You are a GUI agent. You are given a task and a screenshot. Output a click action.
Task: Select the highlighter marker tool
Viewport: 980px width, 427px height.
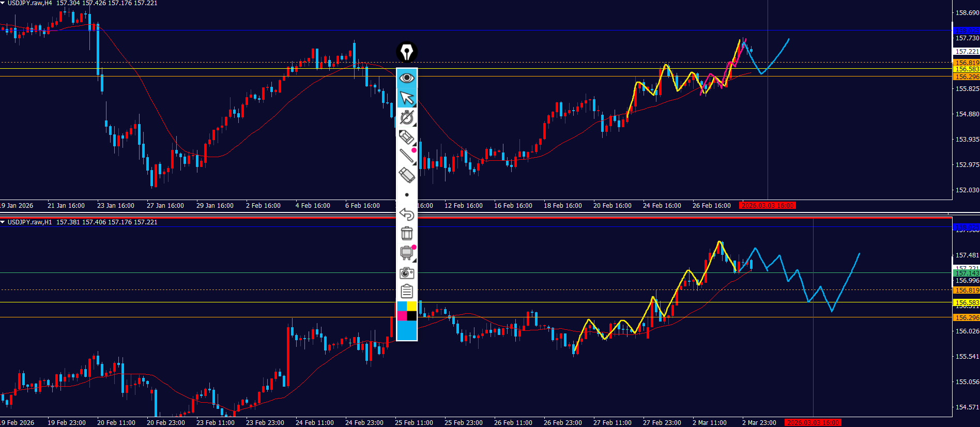click(407, 137)
